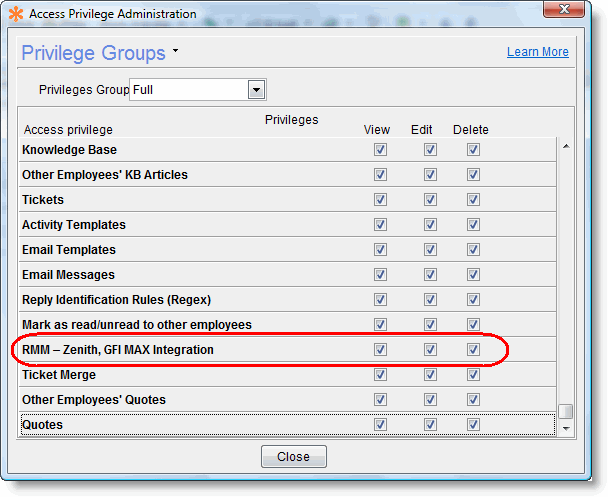The image size is (608, 497).
Task: Toggle Edit for Activity Templates
Action: pyautogui.click(x=430, y=225)
